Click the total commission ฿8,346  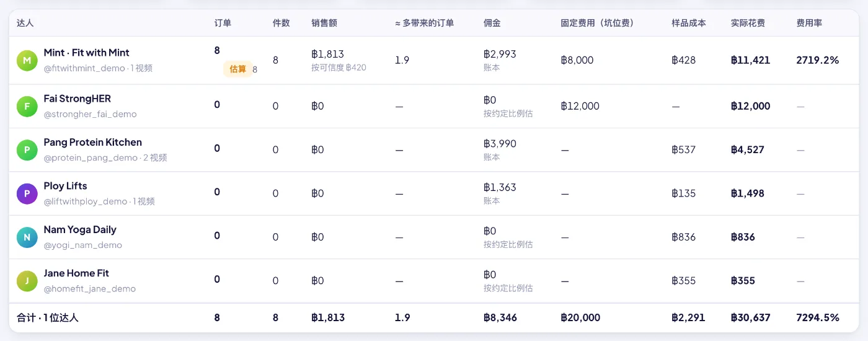tap(500, 318)
